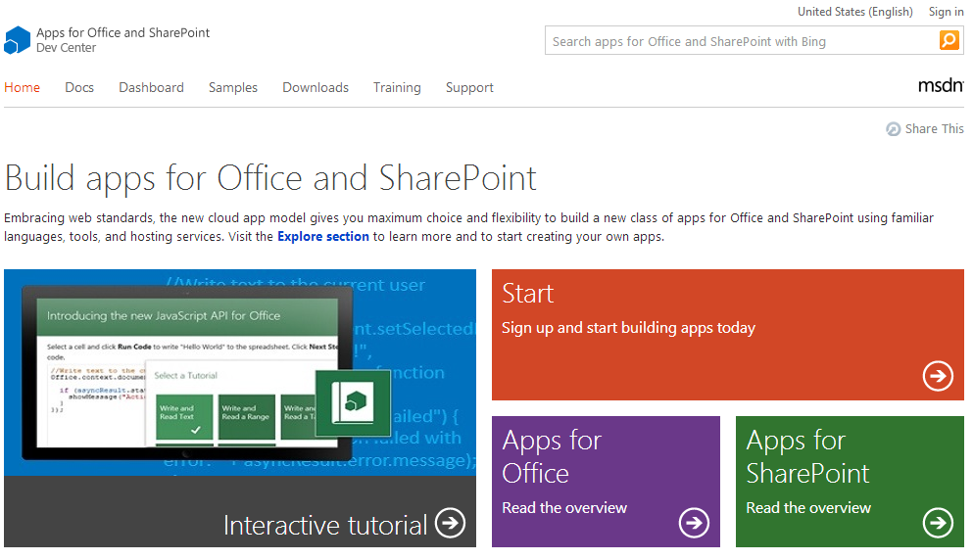
Task: Open the Home tab
Action: pyautogui.click(x=22, y=87)
